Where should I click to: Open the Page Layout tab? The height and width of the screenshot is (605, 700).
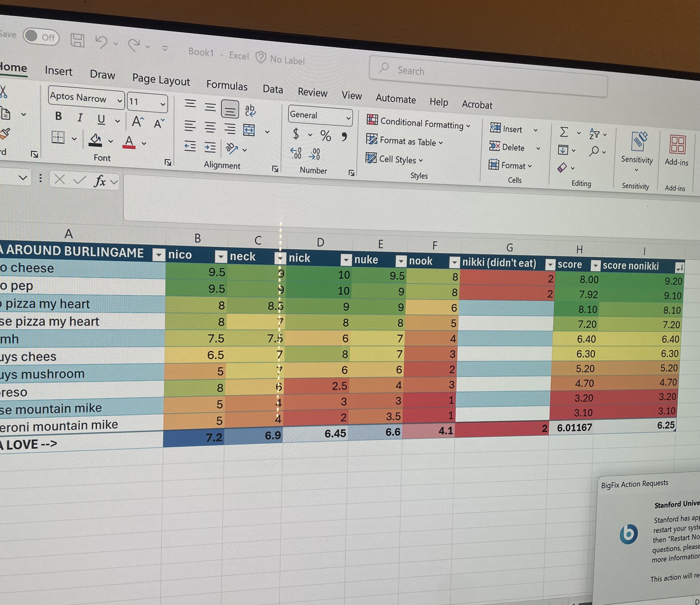[161, 80]
